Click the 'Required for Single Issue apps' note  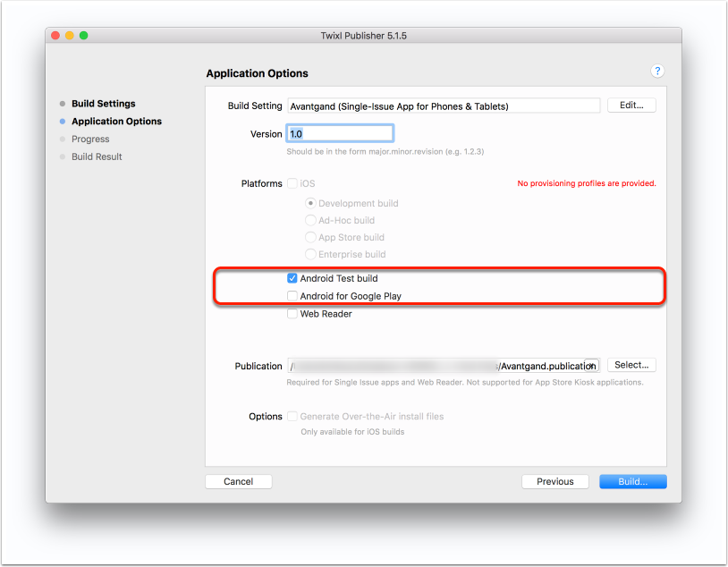[x=465, y=382]
